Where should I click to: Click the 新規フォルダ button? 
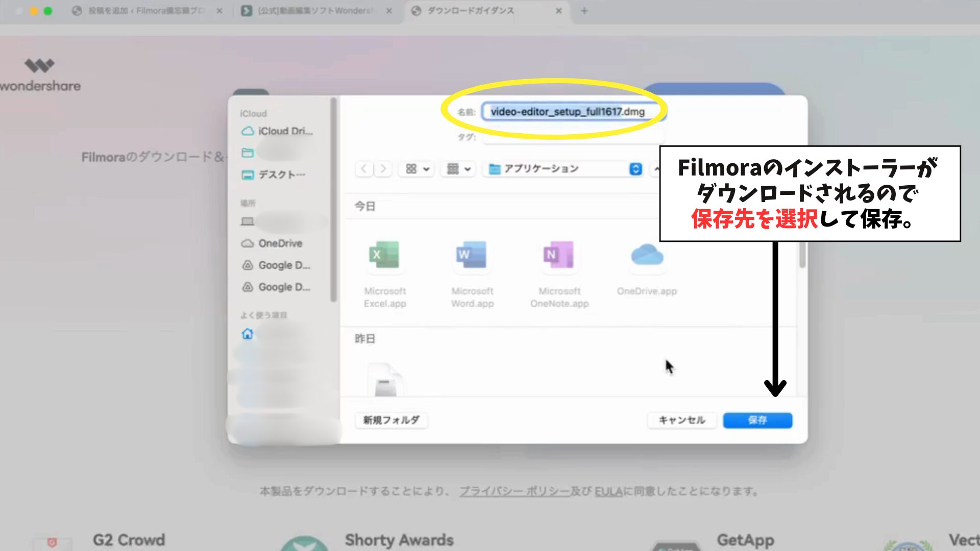pos(391,420)
